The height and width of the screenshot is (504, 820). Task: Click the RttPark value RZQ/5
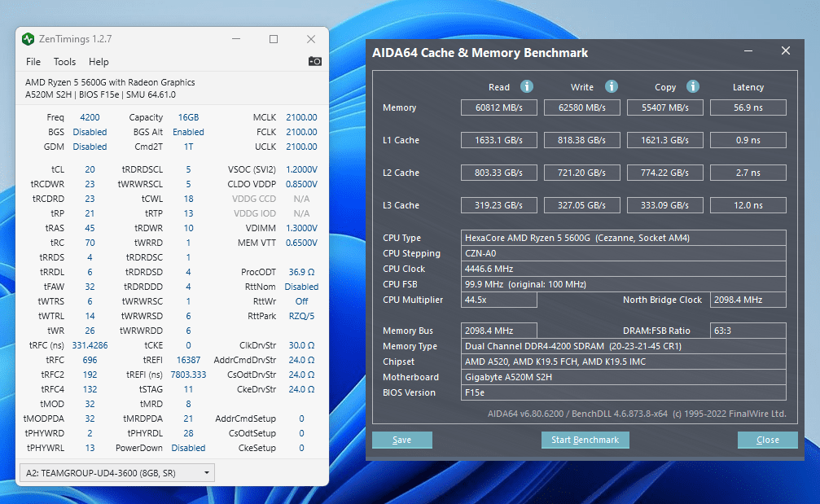click(301, 316)
